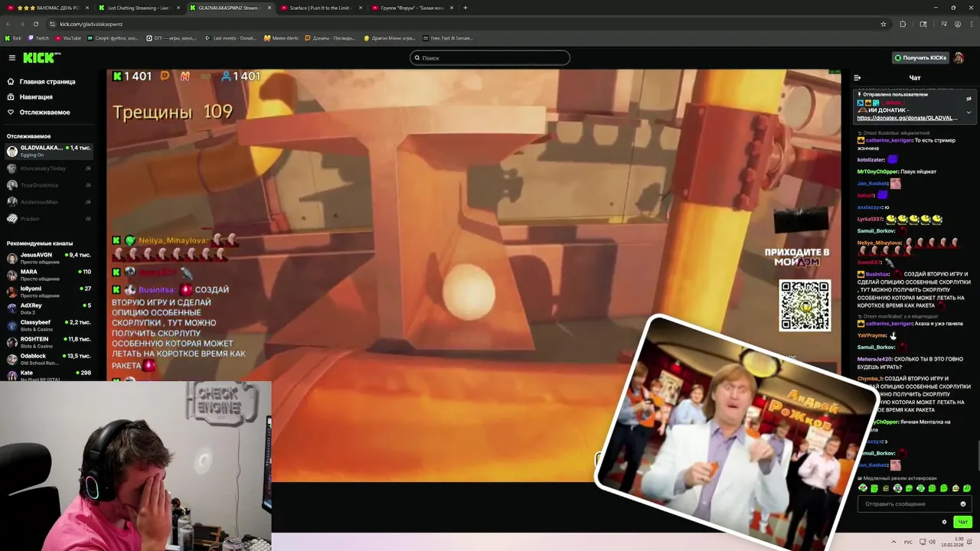Screen dimensions: 980x551
Task: Open MARA recommended channel
Action: point(47,275)
